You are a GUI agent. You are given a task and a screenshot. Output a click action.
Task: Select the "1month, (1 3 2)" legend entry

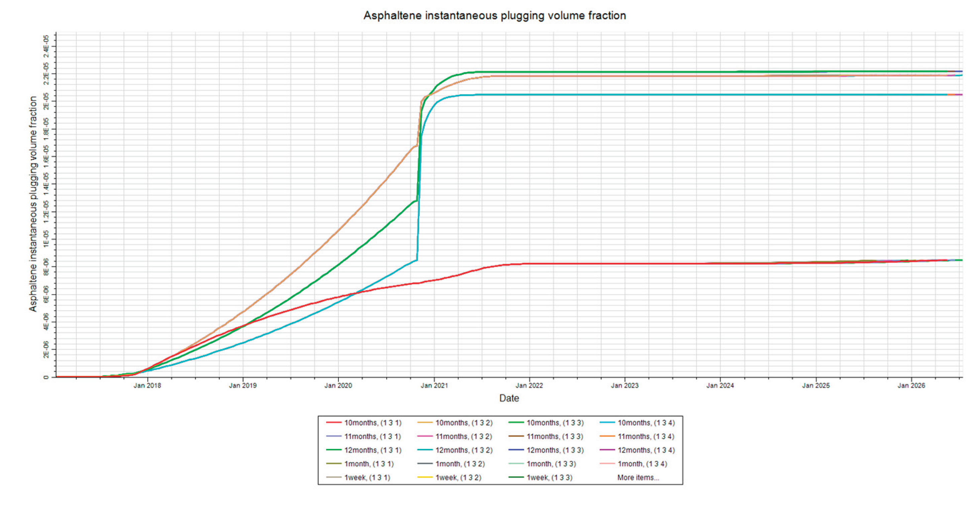(460, 464)
